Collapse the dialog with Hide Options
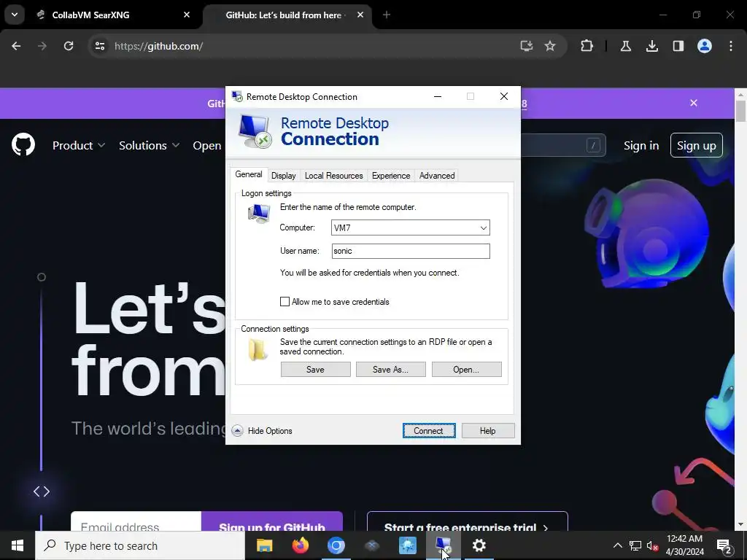This screenshot has height=560, width=747. pyautogui.click(x=262, y=430)
